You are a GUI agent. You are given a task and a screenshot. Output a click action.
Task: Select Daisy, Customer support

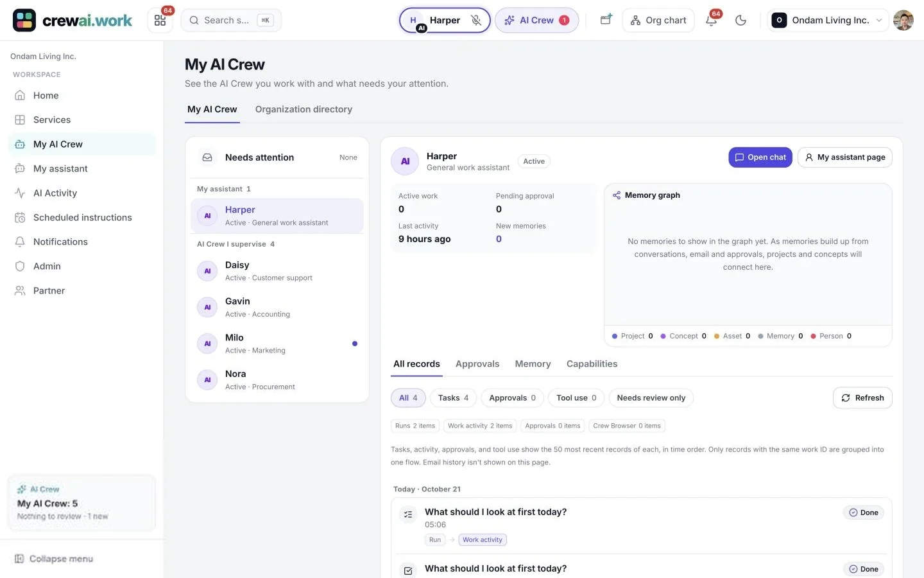[x=277, y=271]
